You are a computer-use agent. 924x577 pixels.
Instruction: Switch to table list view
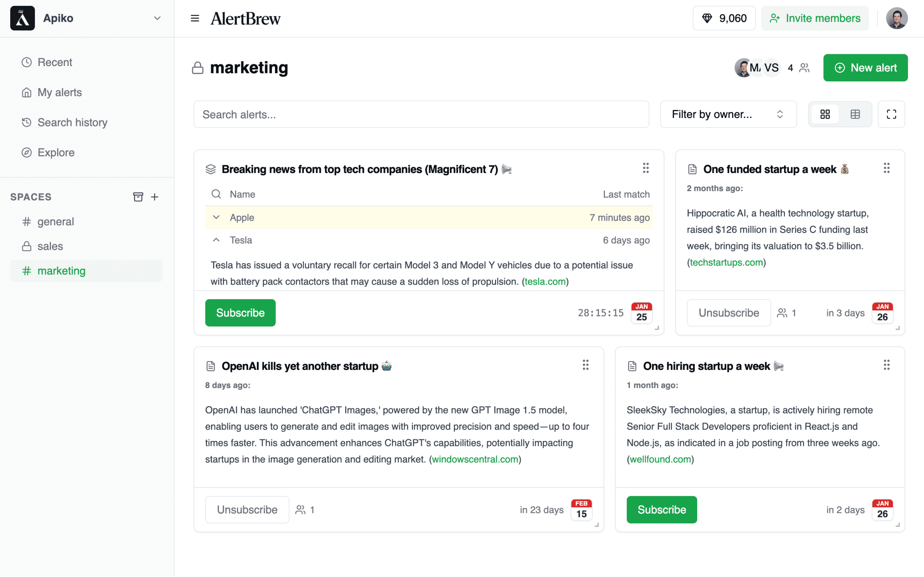click(855, 114)
